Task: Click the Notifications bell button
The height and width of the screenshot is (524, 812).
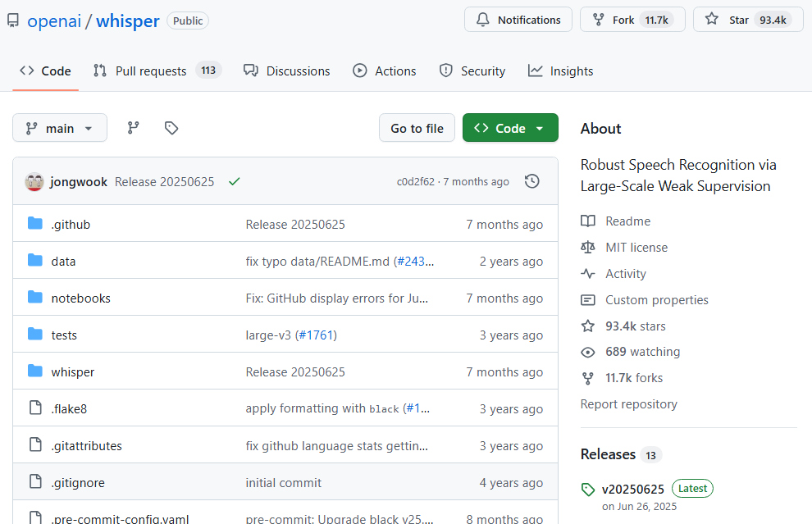Action: point(518,20)
